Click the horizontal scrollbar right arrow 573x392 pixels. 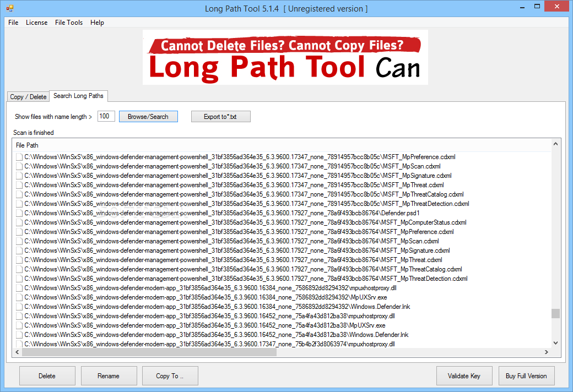547,352
